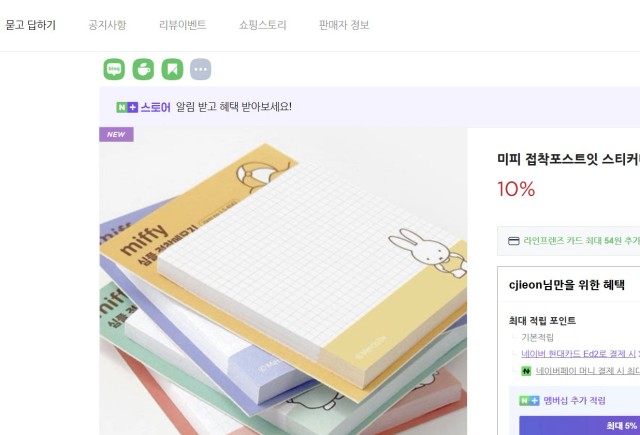This screenshot has height=435, width=640.
Task: Go to the 리뷰이벤트 tab
Action: pos(182,25)
